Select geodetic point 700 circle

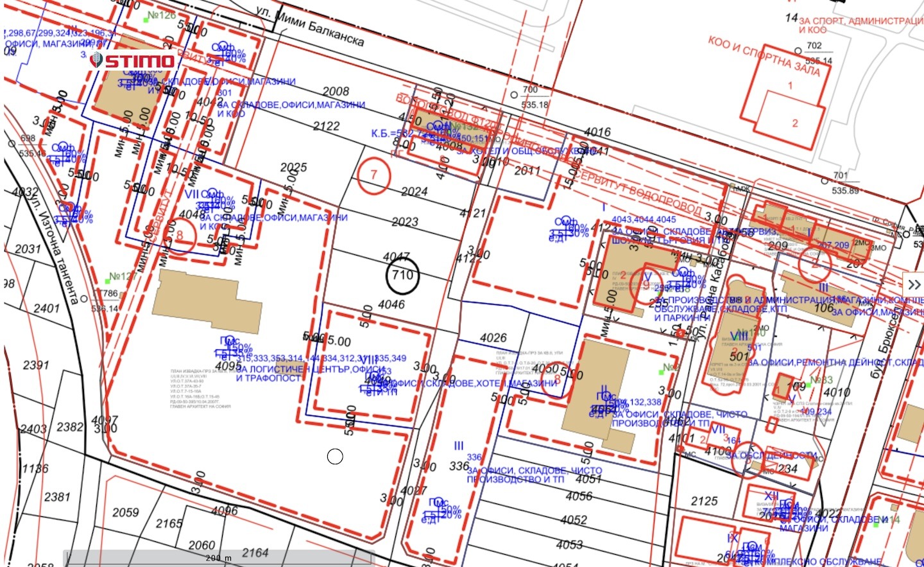pos(514,95)
